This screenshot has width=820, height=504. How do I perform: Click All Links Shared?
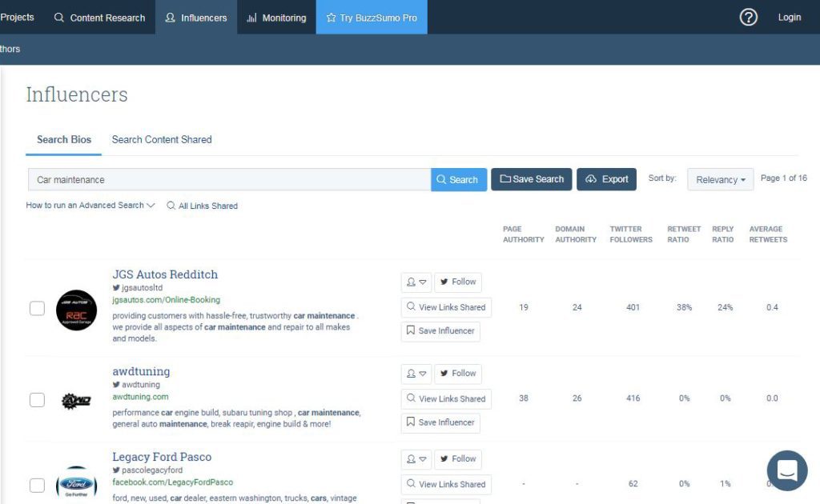(x=202, y=206)
